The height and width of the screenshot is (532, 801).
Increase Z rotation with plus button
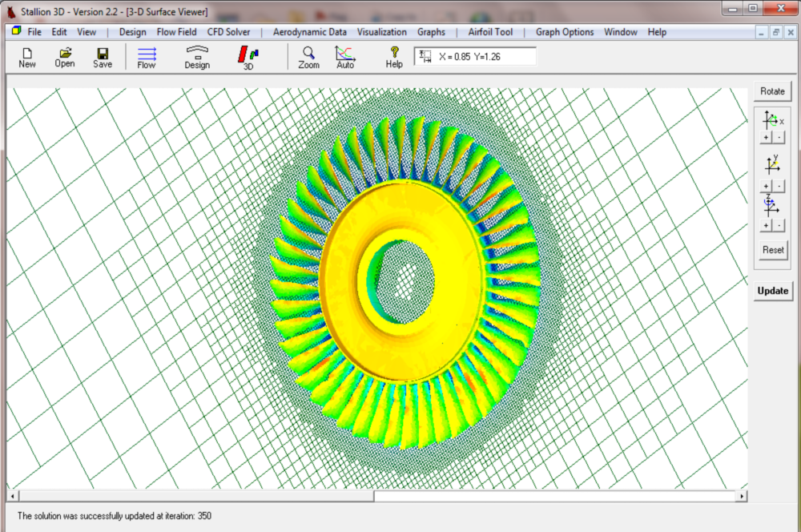(766, 225)
